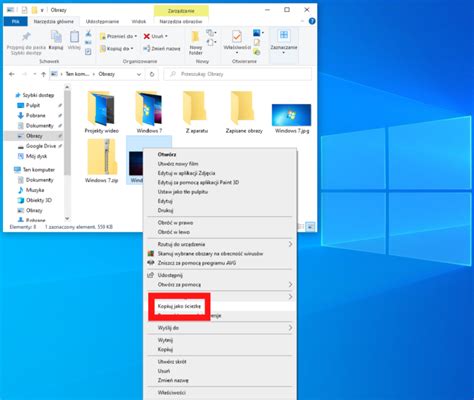Click the edit document icon in Otwieranie group
Image resolution: width=474 pixels, height=400 pixels.
pos(257,42)
